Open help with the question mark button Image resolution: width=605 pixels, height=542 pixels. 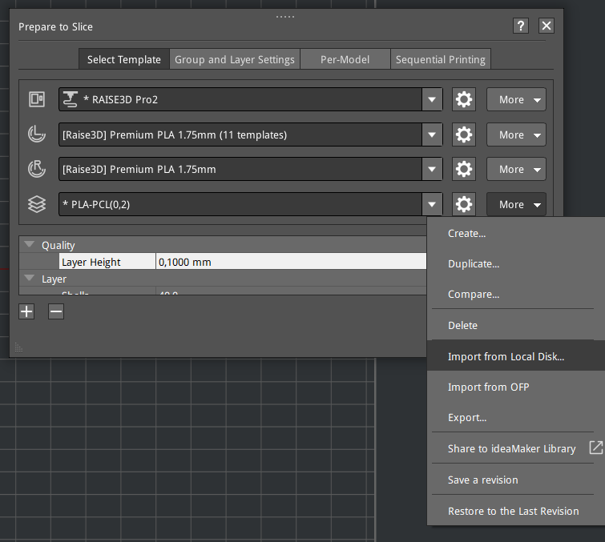521,26
